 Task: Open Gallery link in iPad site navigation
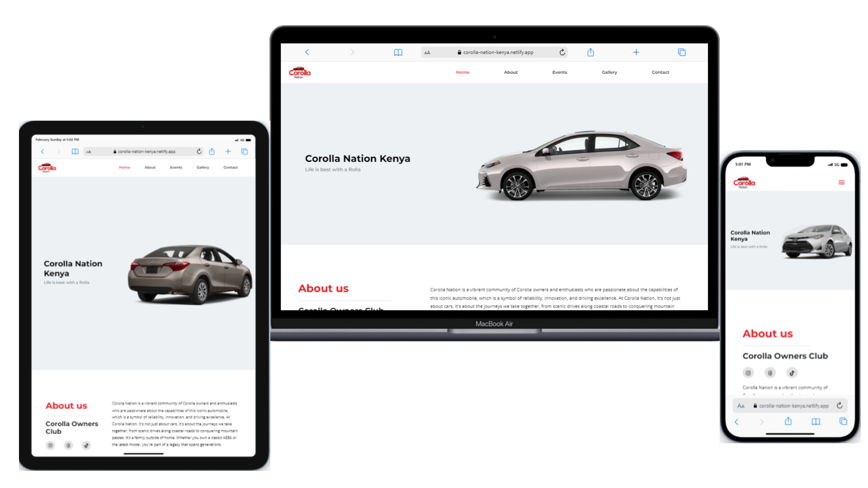pos(203,167)
